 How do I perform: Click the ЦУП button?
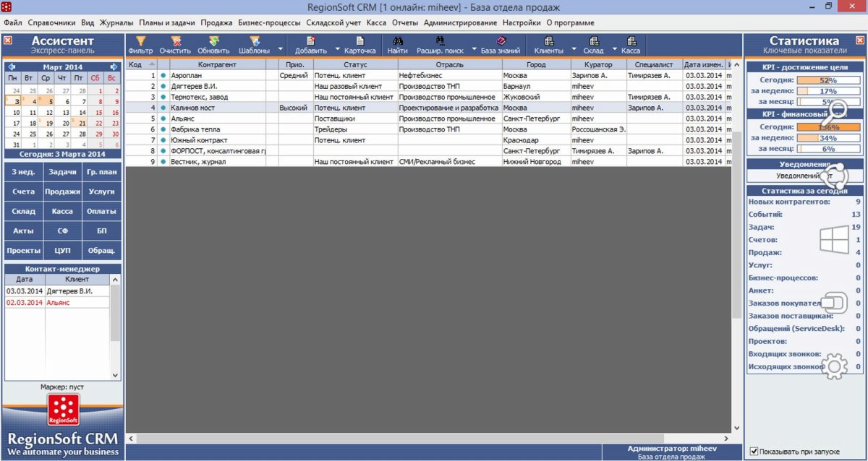[x=62, y=251]
